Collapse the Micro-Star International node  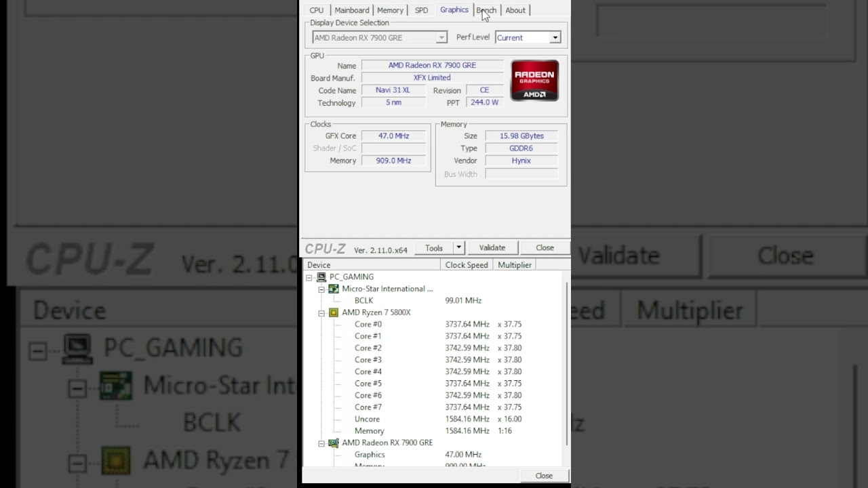pos(321,289)
